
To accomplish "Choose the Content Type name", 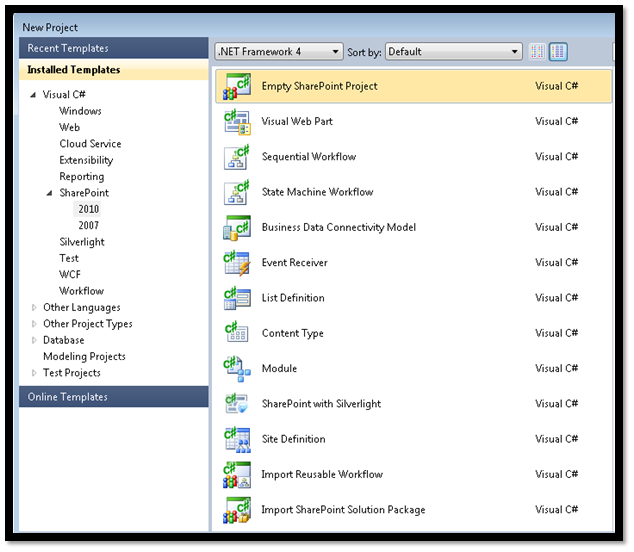I will click(293, 334).
